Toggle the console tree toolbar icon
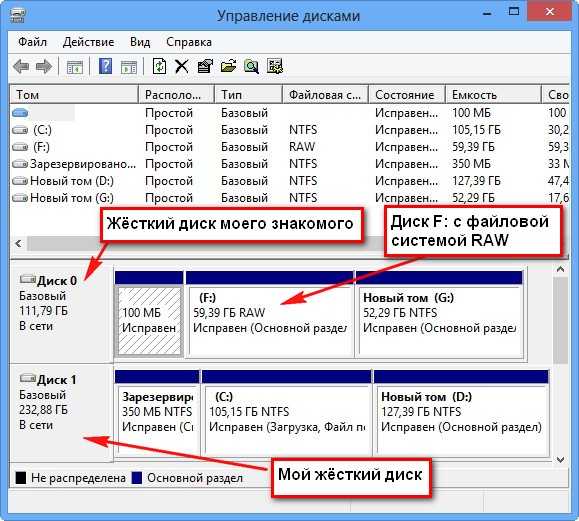Viewport: 579px width, 521px height. click(75, 67)
